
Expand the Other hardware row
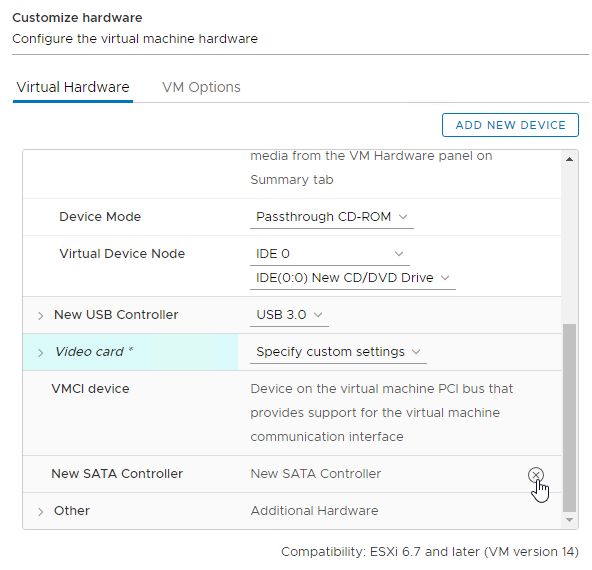40,512
